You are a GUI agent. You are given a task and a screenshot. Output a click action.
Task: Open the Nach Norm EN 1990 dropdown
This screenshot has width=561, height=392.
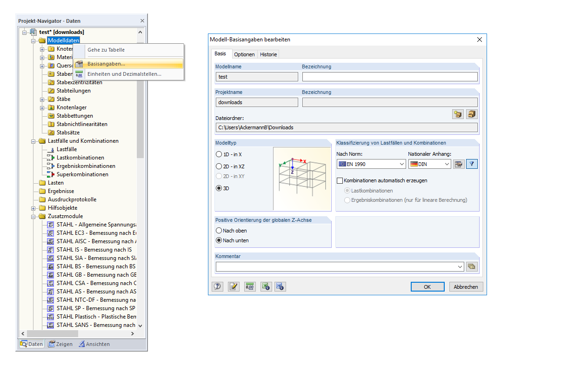[371, 164]
